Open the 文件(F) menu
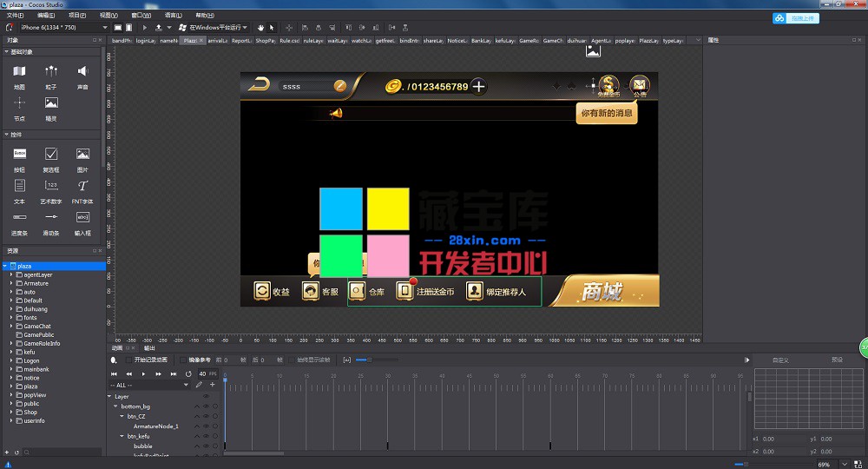 coord(15,16)
